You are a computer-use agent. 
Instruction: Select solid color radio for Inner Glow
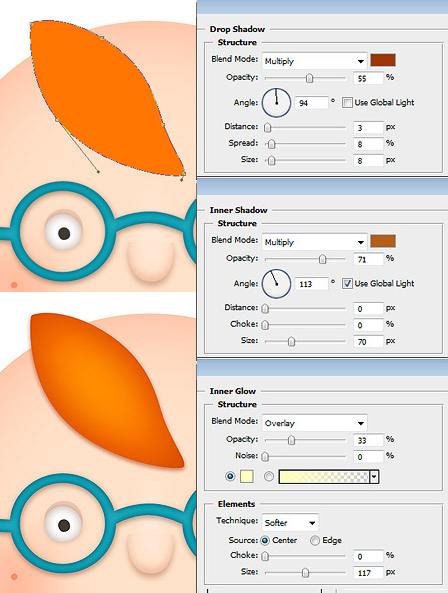click(x=230, y=476)
